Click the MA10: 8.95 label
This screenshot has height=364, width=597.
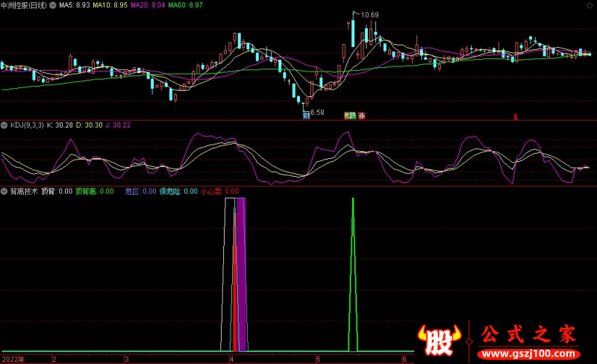[x=110, y=5]
